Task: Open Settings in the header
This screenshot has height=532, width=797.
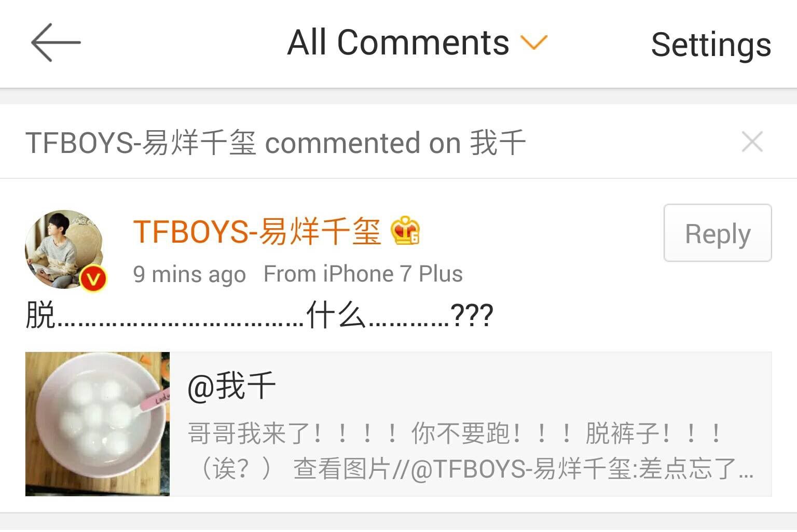Action: pyautogui.click(x=711, y=45)
